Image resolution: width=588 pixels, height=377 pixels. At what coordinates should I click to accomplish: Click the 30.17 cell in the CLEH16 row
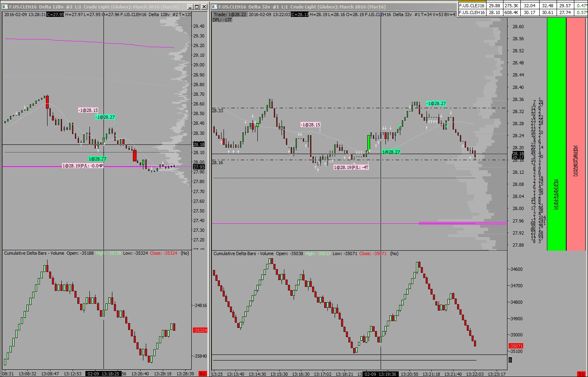(x=530, y=12)
